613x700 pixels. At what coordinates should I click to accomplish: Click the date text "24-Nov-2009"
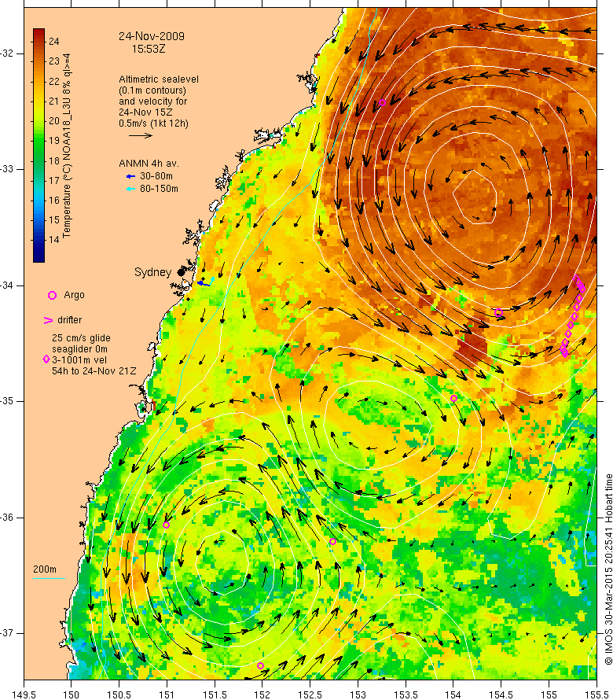[x=151, y=36]
